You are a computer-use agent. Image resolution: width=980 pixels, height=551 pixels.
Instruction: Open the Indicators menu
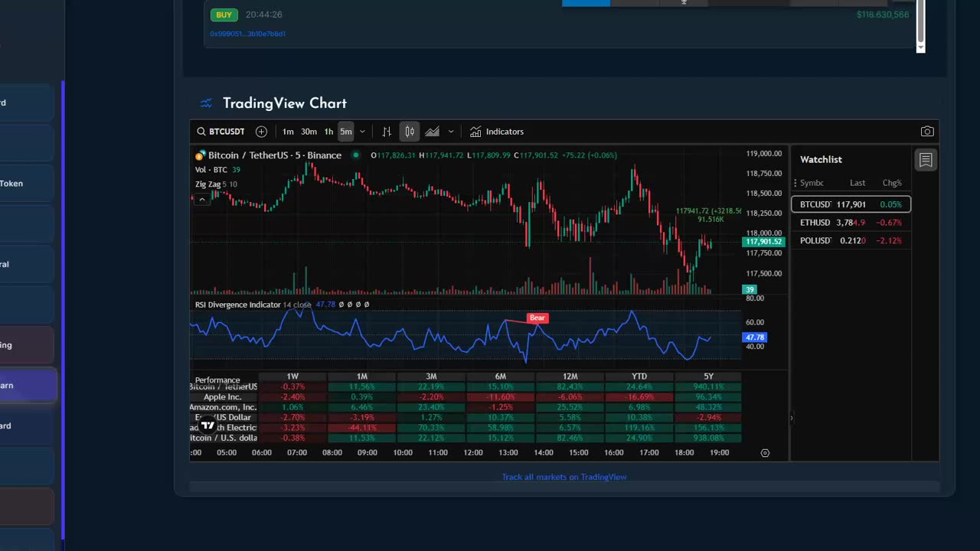click(497, 132)
